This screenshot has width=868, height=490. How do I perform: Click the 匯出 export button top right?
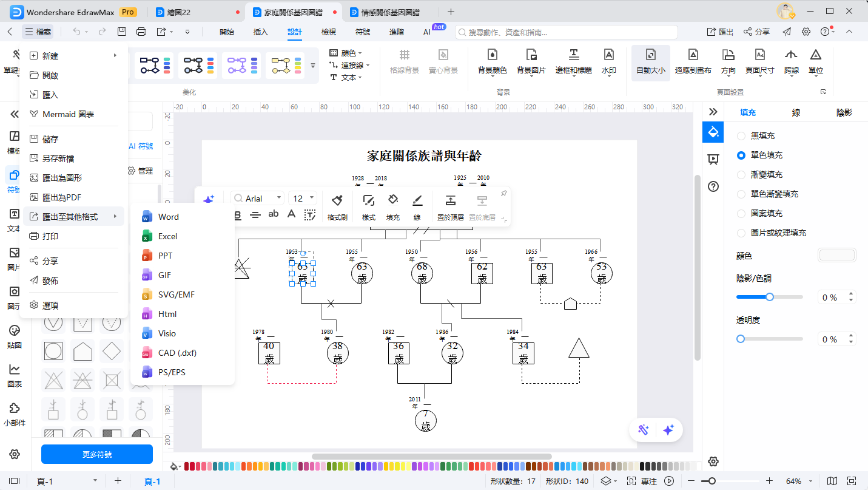(x=719, y=31)
